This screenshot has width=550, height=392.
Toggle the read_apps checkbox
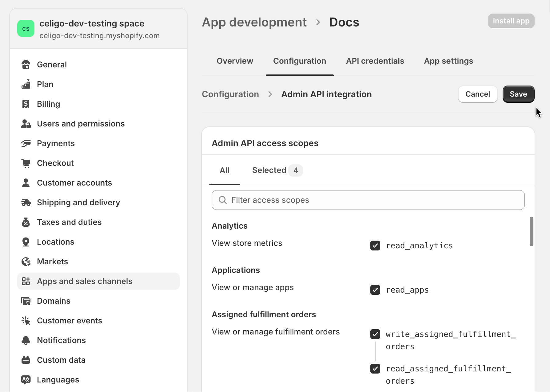[x=375, y=290]
